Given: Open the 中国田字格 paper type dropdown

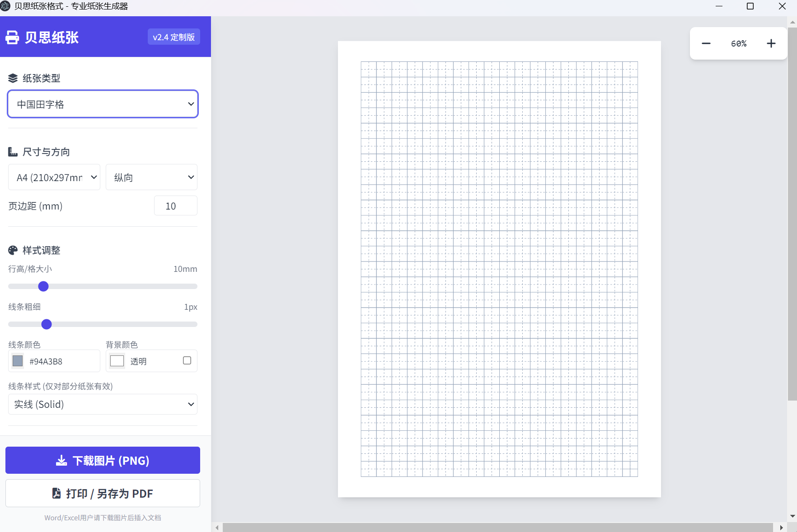Looking at the screenshot, I should [x=103, y=104].
